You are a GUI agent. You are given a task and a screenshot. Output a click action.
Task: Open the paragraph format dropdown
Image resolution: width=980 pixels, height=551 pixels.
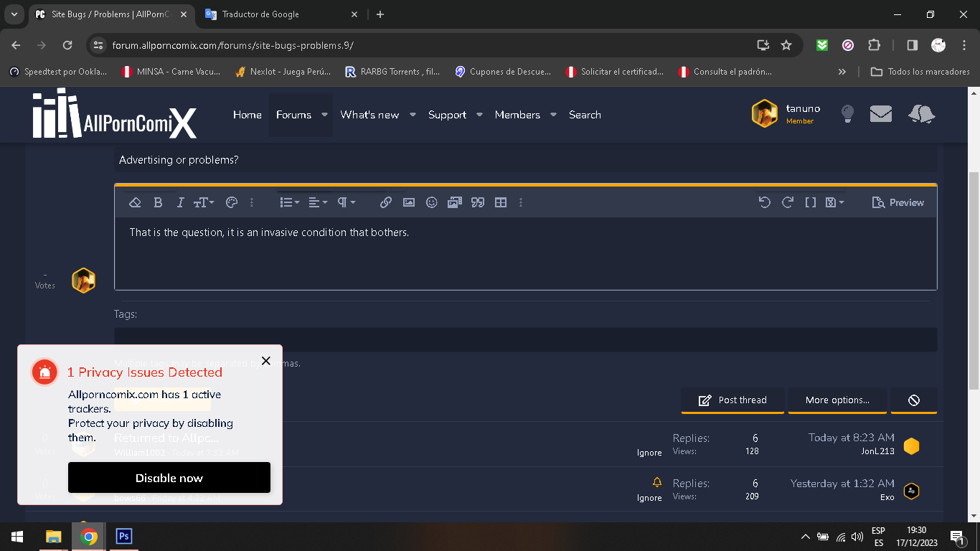point(347,203)
